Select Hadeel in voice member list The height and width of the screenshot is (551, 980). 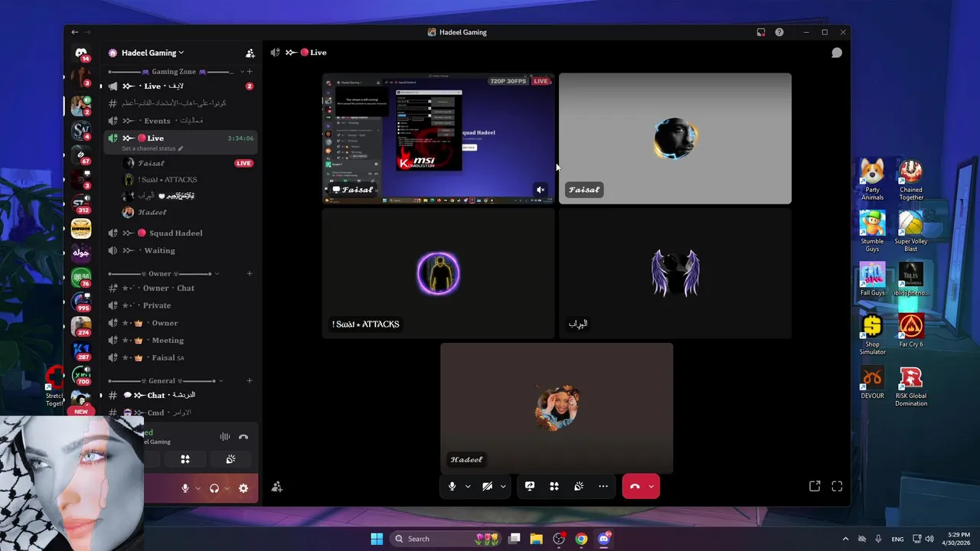click(x=188, y=212)
